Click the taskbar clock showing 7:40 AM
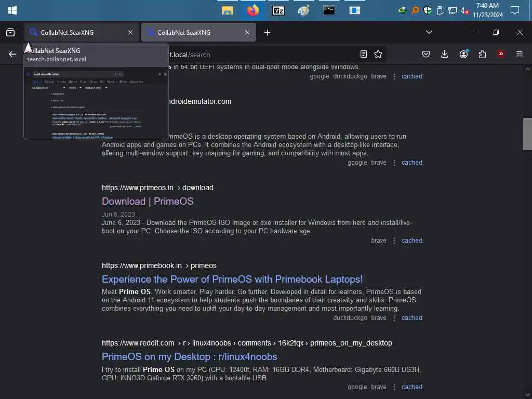The height and width of the screenshot is (399, 532). pos(487,10)
